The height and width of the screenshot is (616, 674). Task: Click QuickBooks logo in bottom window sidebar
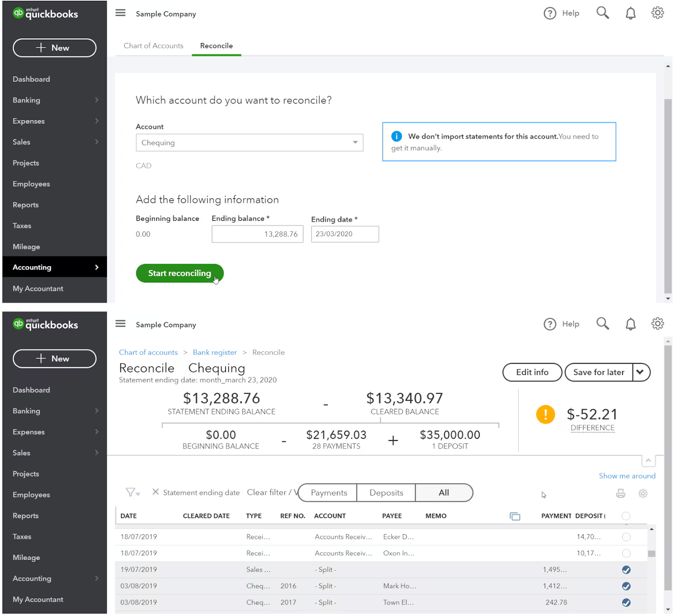tap(45, 324)
